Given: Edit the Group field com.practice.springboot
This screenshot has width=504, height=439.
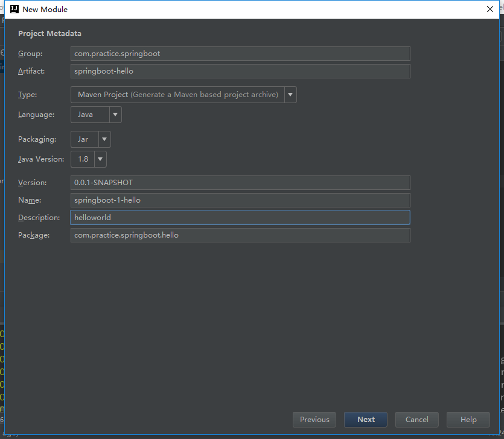Looking at the screenshot, I should (240, 54).
